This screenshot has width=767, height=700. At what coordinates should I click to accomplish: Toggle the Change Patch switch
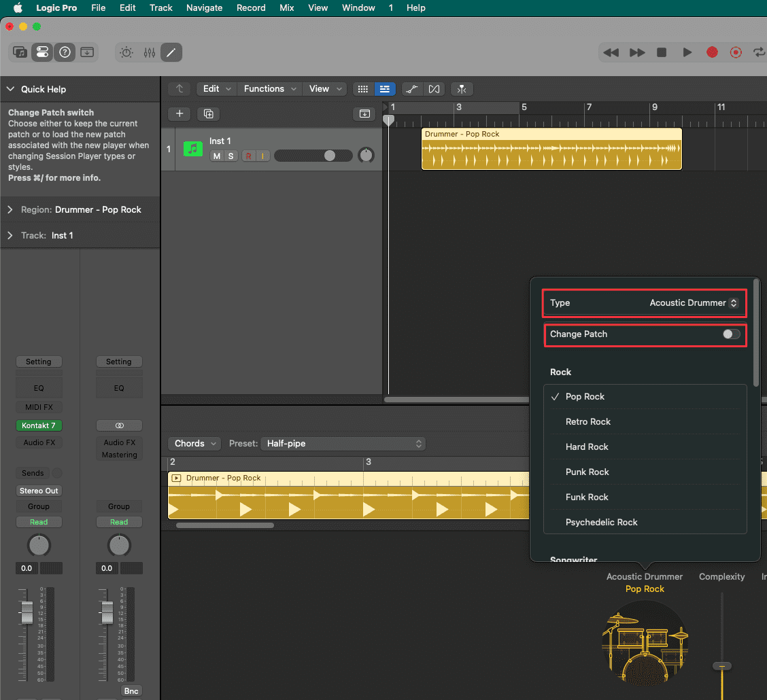point(731,334)
